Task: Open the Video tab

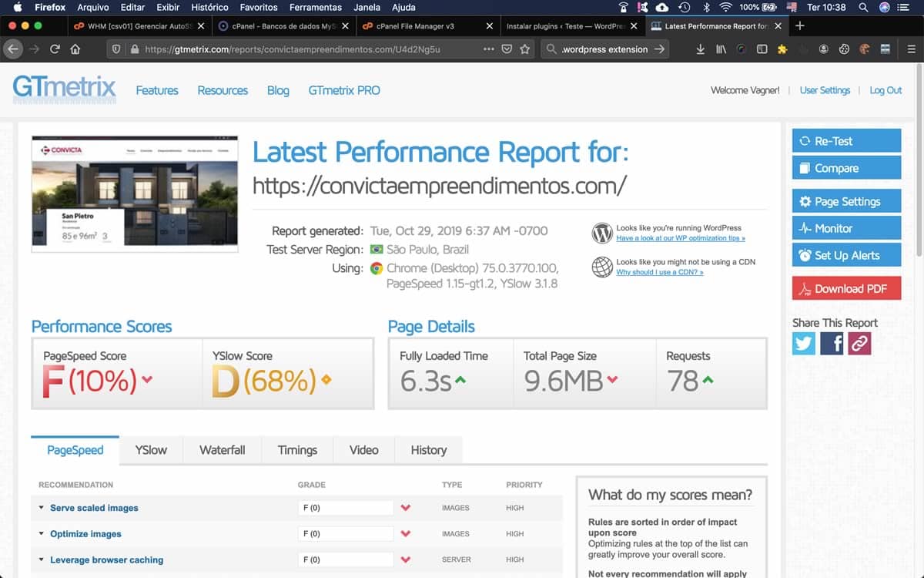Action: click(363, 450)
